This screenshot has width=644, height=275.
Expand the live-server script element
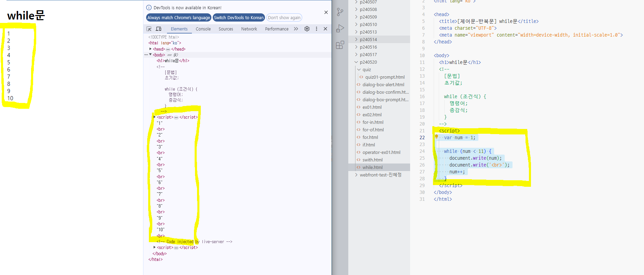[x=154, y=247]
